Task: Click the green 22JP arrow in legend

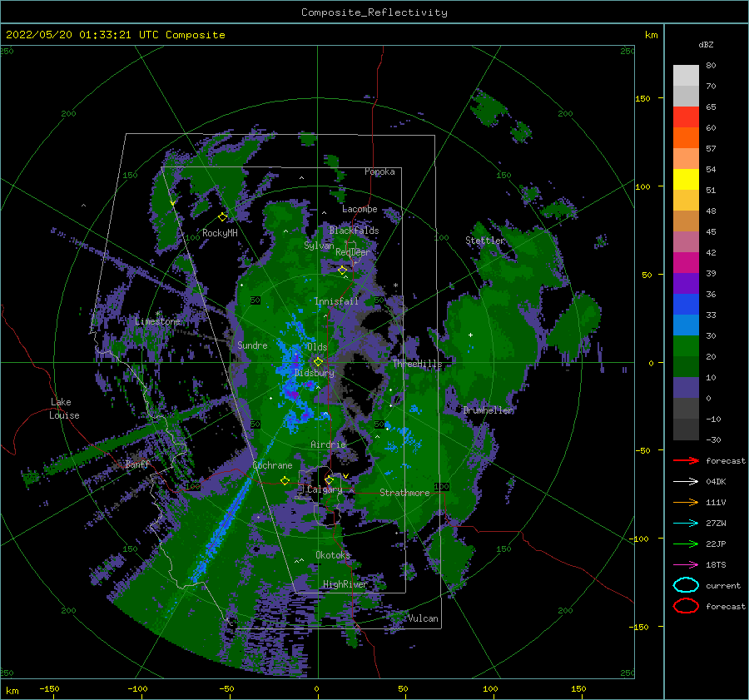Action: coord(686,544)
